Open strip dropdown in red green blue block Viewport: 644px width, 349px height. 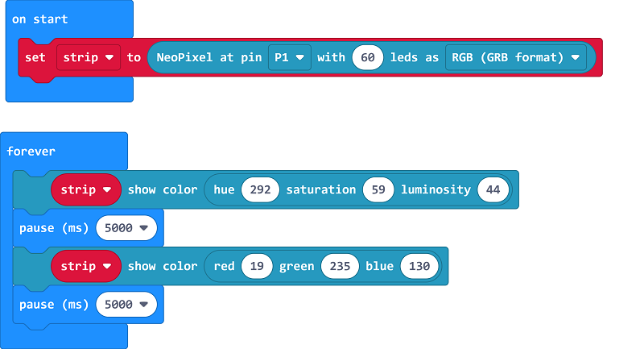85,266
